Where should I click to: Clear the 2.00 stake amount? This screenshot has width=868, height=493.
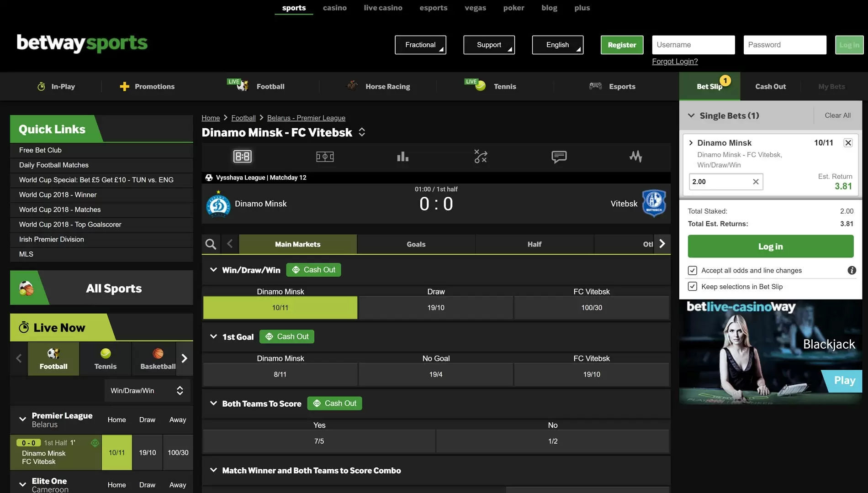pos(756,182)
